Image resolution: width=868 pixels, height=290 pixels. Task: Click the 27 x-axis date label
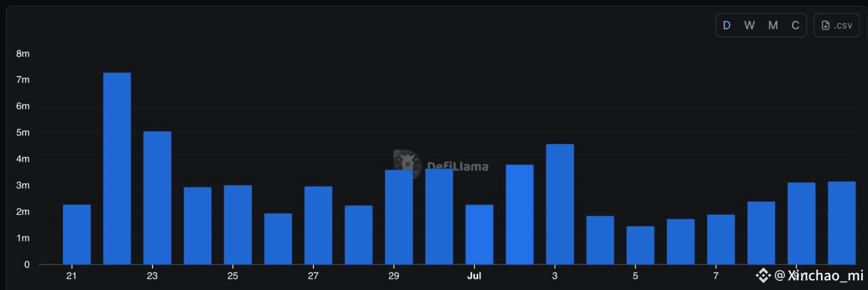(313, 276)
